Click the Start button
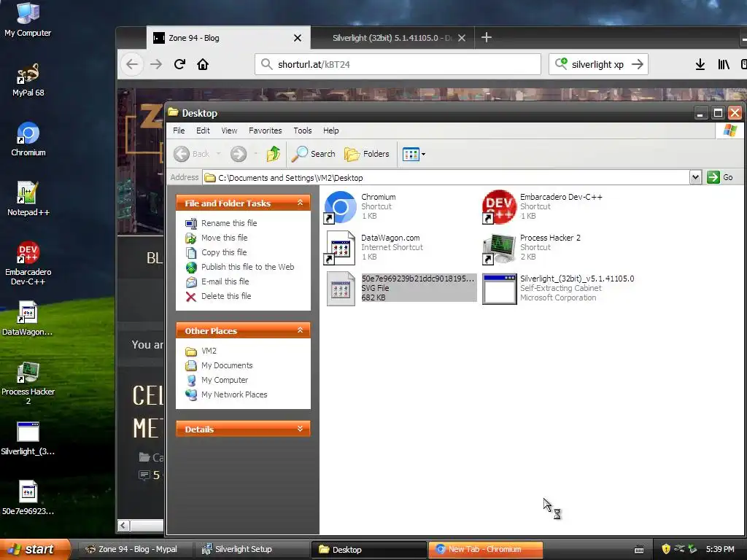The image size is (747, 560). tap(35, 549)
